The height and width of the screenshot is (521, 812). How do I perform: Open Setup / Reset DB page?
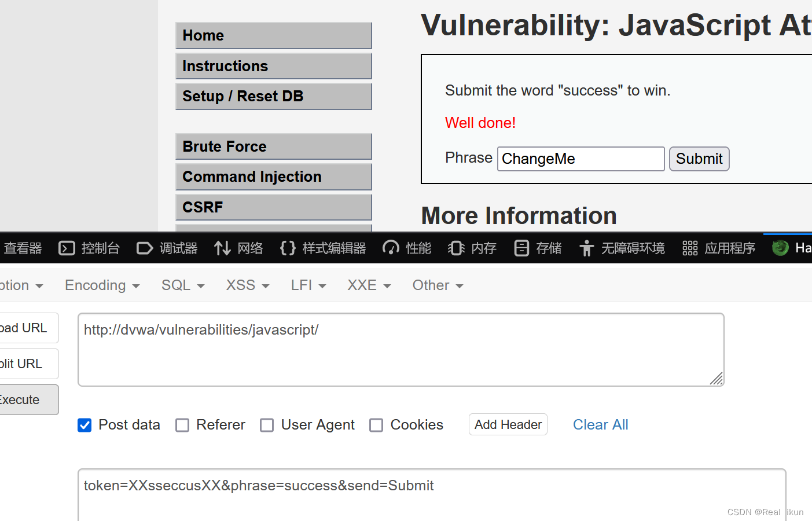coord(274,97)
